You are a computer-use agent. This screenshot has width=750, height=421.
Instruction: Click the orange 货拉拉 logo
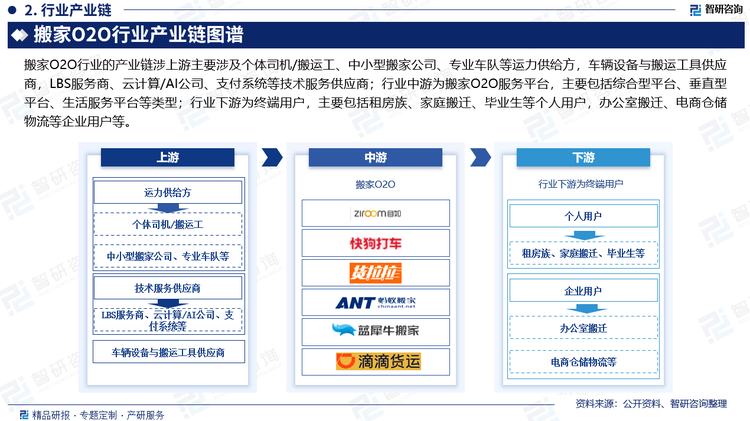coord(375,273)
